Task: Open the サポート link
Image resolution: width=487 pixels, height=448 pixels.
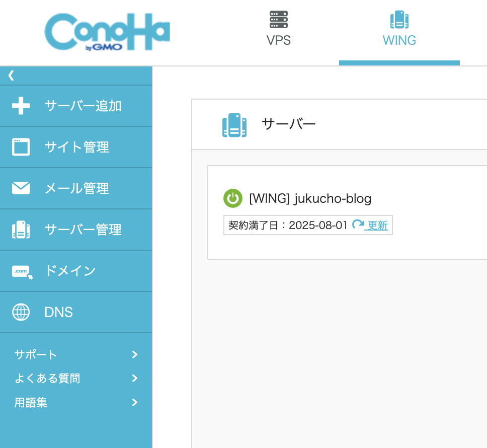Action: 36,354
